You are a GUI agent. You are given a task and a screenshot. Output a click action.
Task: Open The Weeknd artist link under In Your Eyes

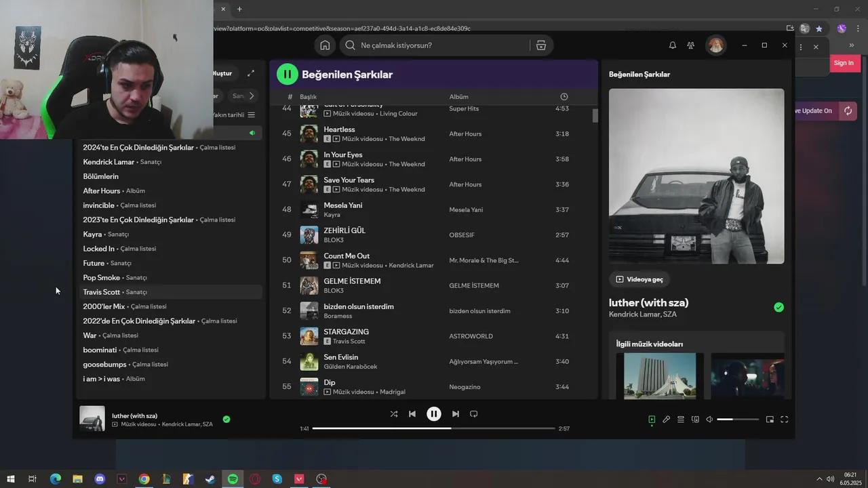pyautogui.click(x=407, y=164)
